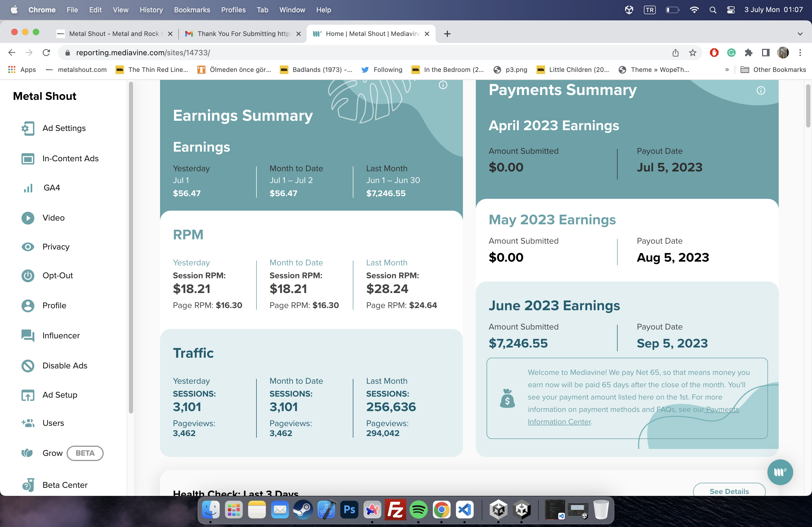Screen dimensions: 812x527
Task: Open the Disable Ads sidebar section
Action: click(x=54, y=366)
